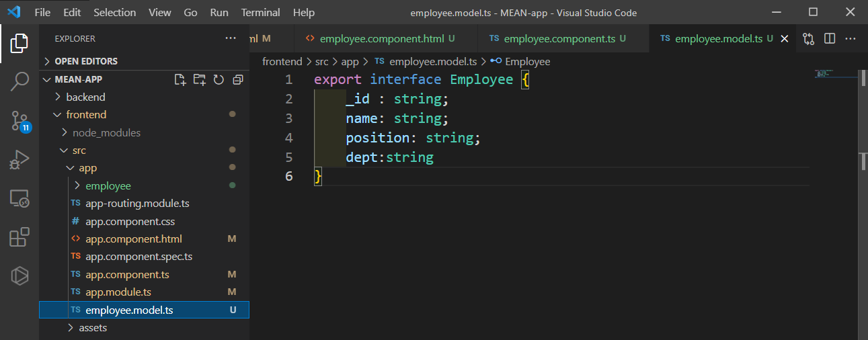Click 'export interface Employee' code line
This screenshot has height=340, width=868.
click(x=422, y=80)
